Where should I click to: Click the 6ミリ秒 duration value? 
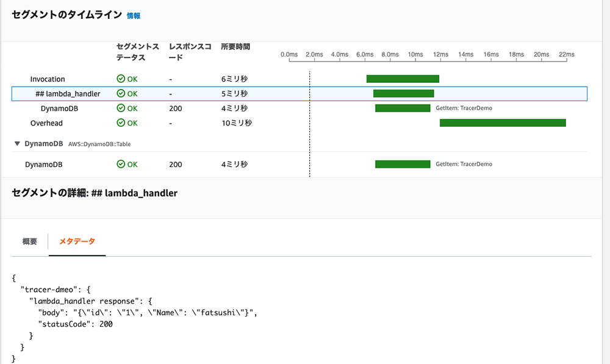coord(234,79)
